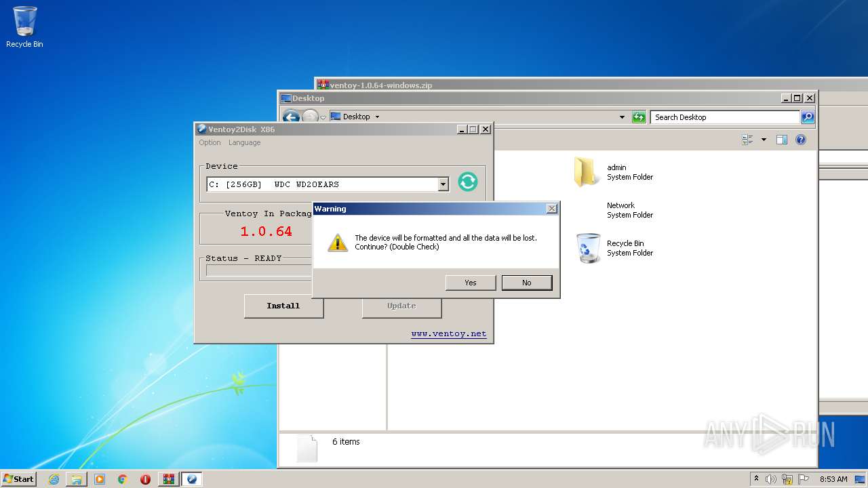The image size is (868, 488).
Task: Click the network tray icon
Action: click(787, 479)
